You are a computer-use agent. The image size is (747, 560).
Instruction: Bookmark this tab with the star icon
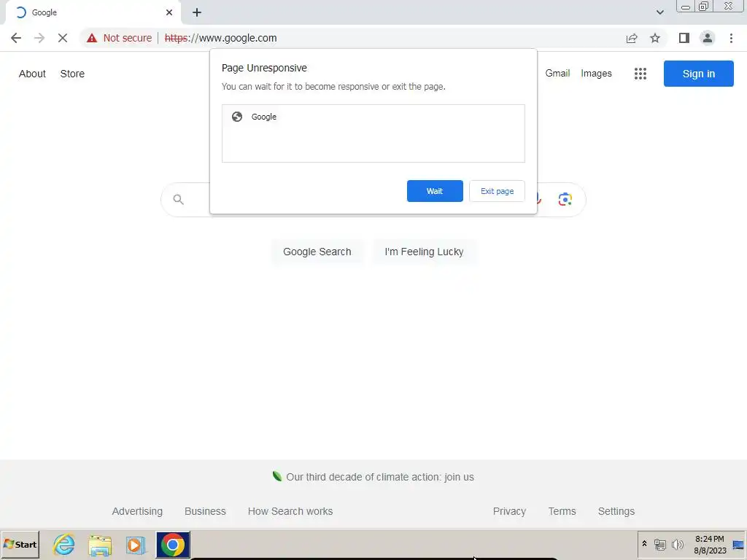pos(655,38)
